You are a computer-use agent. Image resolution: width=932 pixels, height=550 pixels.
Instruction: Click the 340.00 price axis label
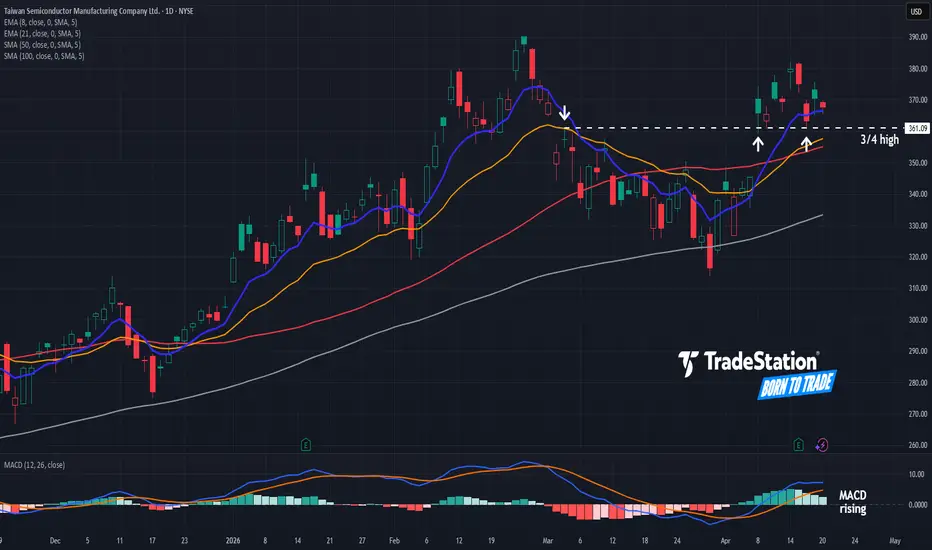pos(918,194)
